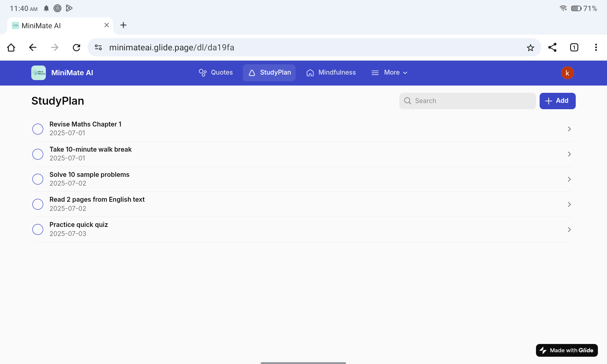Check off 'Take 10-minute walk break'
The width and height of the screenshot is (607, 364).
(x=38, y=154)
